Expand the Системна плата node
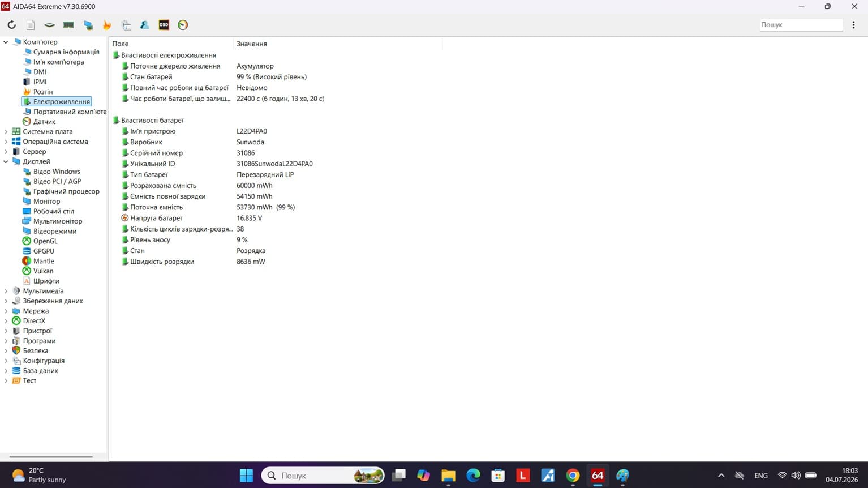The image size is (868, 488). click(6, 131)
